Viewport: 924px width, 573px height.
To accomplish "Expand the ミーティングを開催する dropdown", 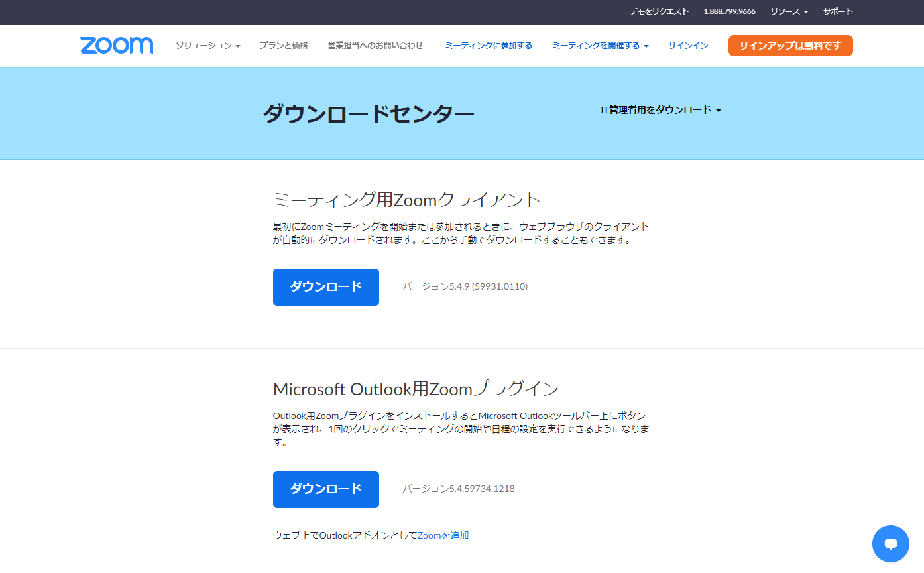I will pyautogui.click(x=600, y=46).
